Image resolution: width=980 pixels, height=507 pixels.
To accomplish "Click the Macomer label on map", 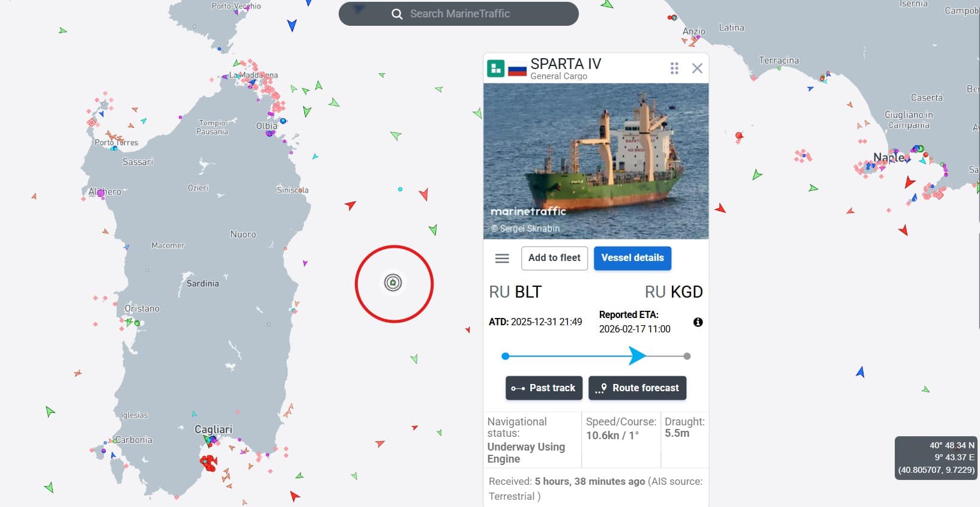I will tap(168, 245).
